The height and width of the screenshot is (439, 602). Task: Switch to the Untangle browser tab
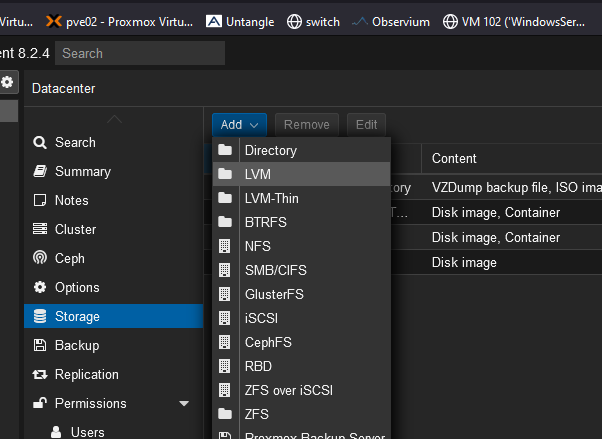point(240,21)
